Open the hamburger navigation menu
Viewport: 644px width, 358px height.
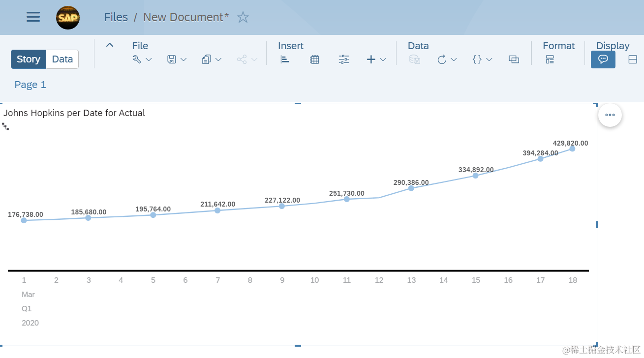point(33,17)
